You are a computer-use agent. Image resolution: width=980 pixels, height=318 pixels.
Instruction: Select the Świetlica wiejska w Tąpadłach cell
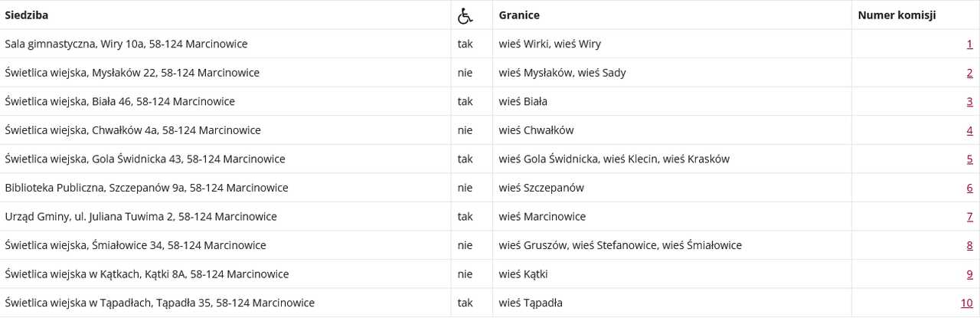(226, 303)
